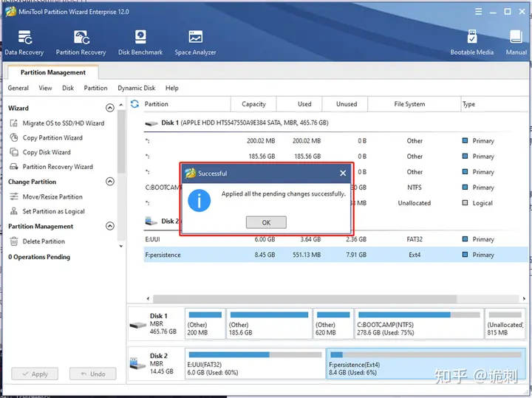Click the blue info icon in the Successful dialog
The width and height of the screenshot is (532, 398).
pos(199,200)
